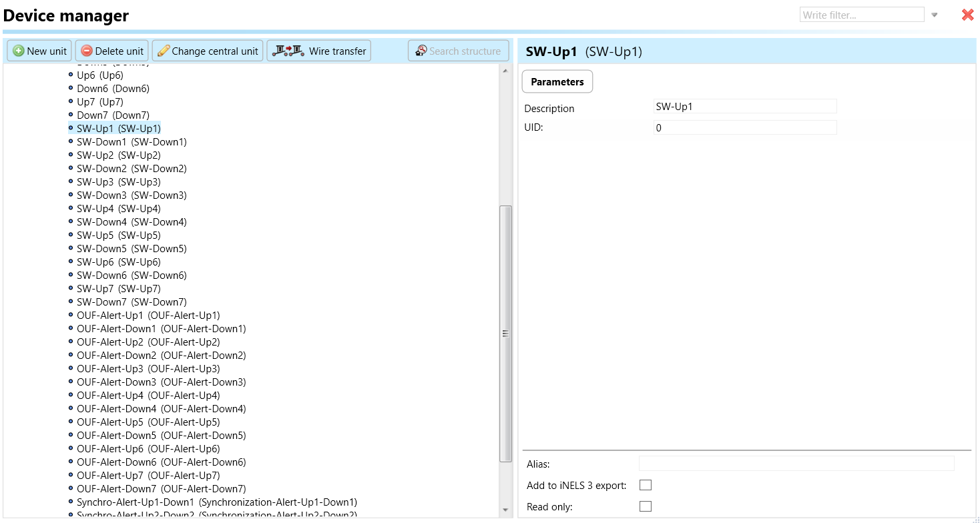Click the bullet icon beside OUF-Alert-Up1

tap(71, 315)
